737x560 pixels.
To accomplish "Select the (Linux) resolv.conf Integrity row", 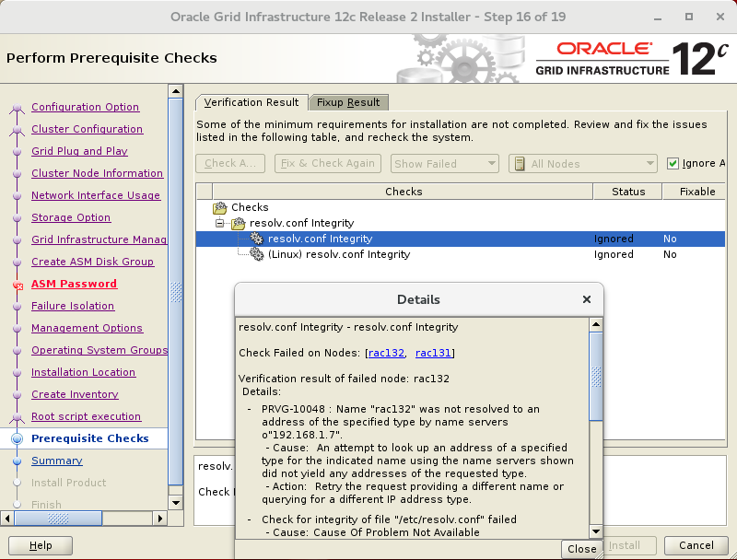I will [x=461, y=254].
